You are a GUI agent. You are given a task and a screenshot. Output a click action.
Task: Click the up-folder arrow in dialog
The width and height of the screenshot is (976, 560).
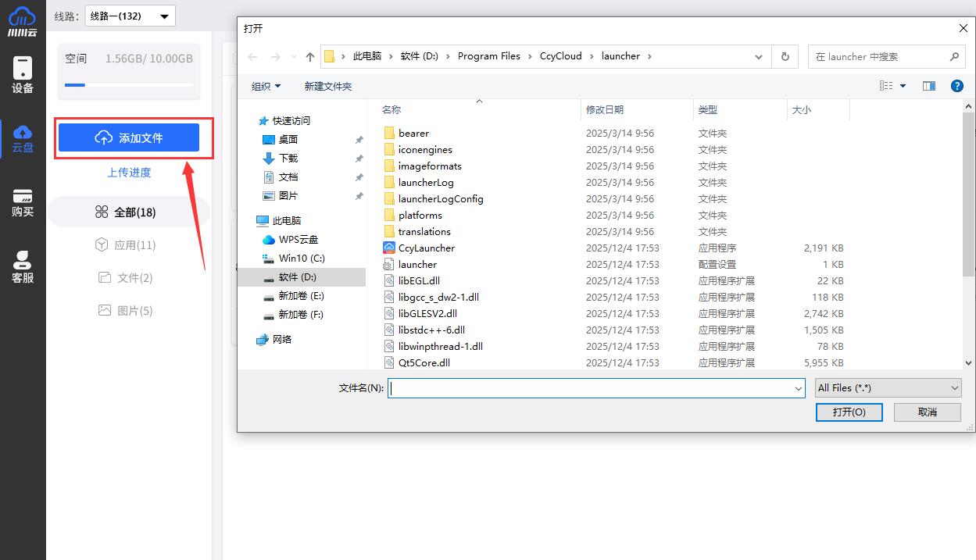(310, 57)
